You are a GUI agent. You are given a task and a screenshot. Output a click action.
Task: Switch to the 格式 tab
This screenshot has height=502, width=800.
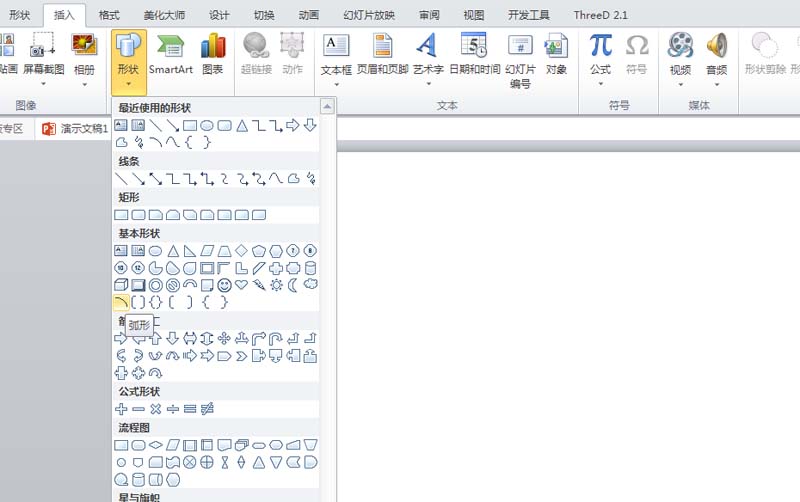pos(109,15)
